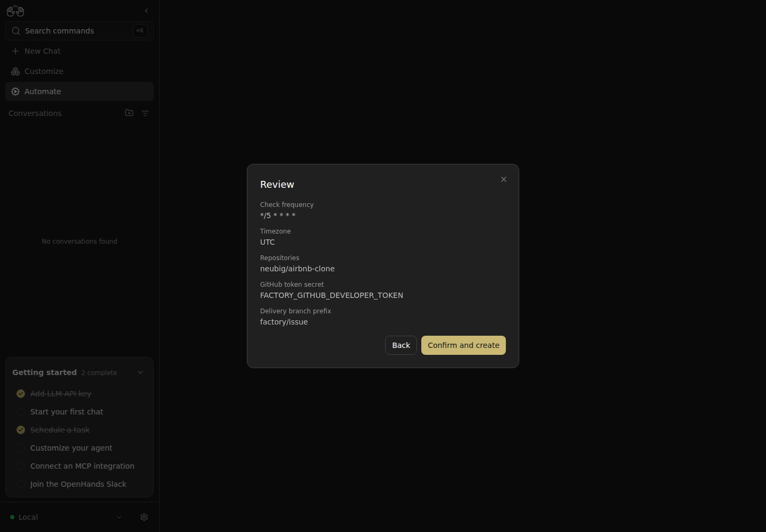
Task: Start a New Chat
Action: point(79,51)
